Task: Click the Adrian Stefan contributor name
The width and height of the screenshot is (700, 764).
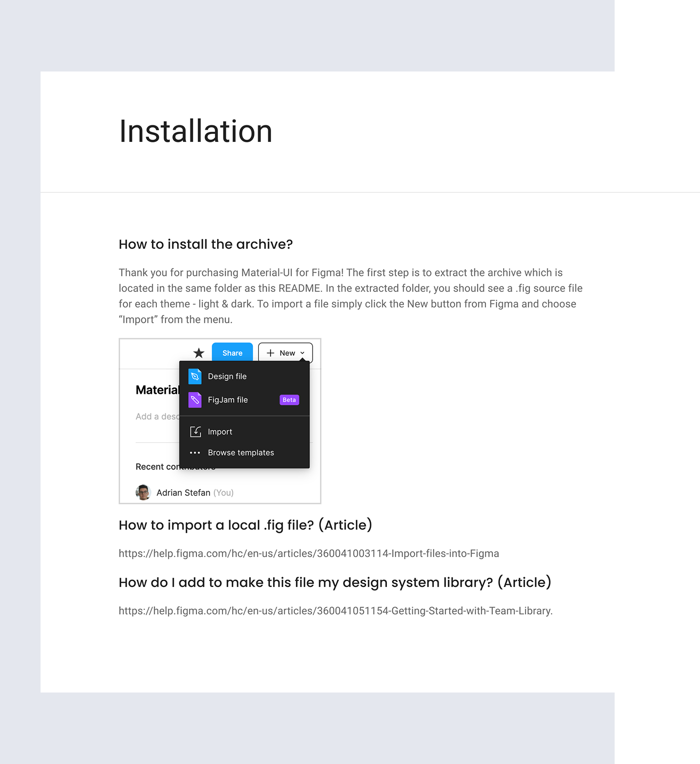Action: pos(183,492)
